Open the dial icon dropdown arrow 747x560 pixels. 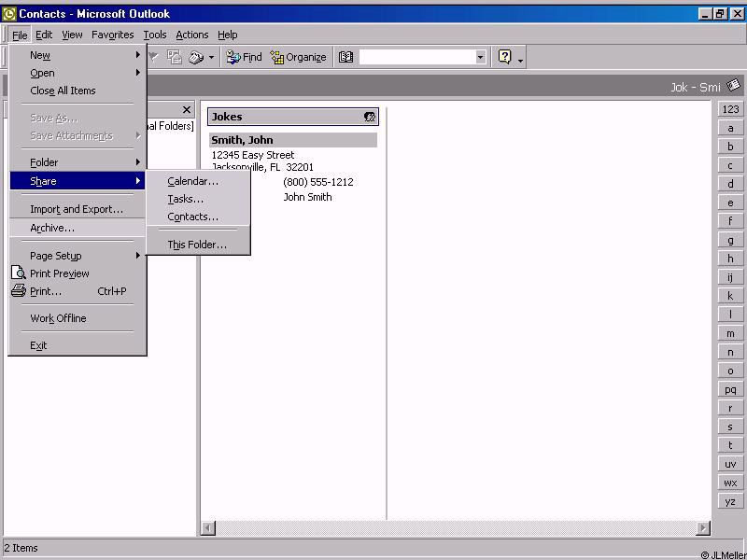pyautogui.click(x=212, y=58)
